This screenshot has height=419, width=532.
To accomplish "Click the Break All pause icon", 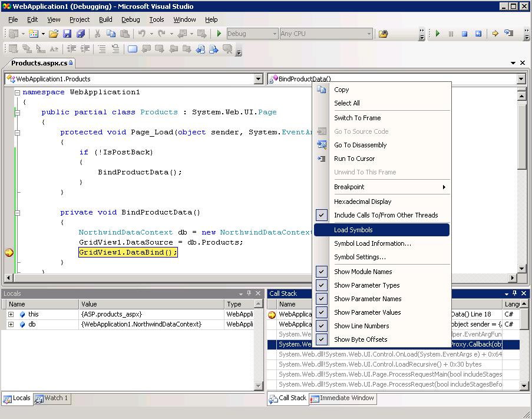I will click(x=451, y=34).
